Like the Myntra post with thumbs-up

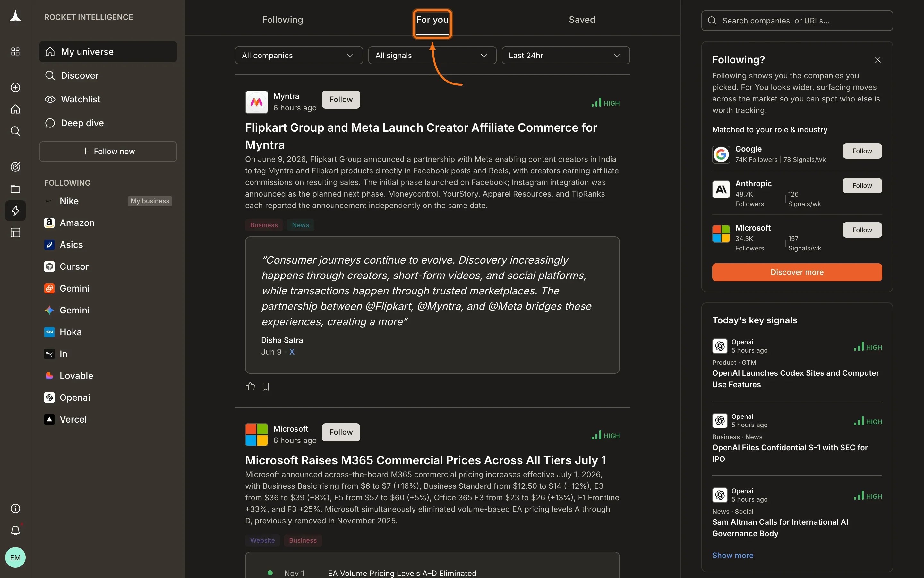coord(250,387)
